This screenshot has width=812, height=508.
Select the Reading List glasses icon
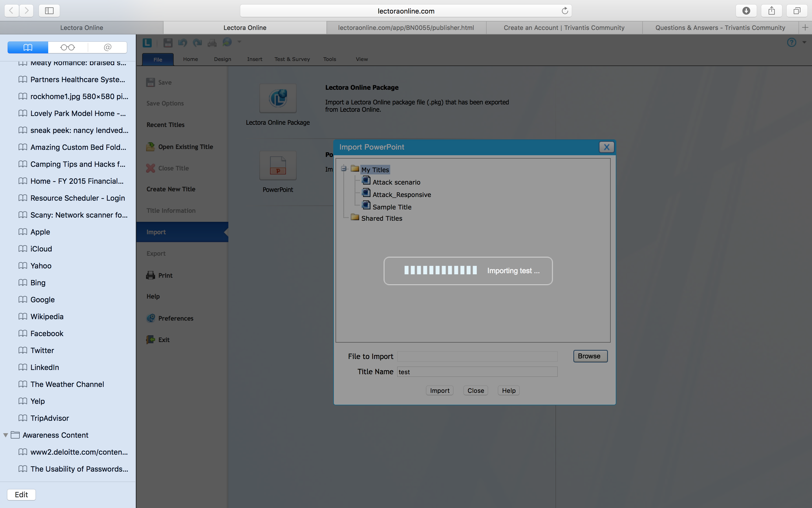point(67,47)
